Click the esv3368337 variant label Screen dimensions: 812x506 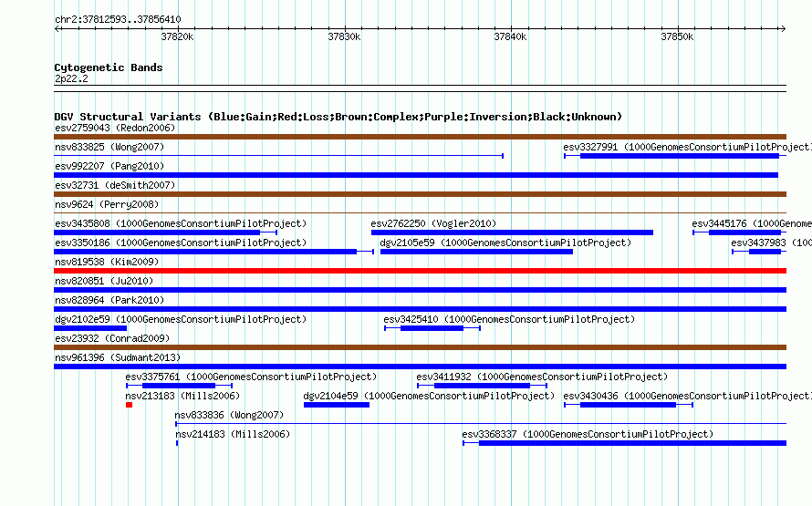(588, 434)
